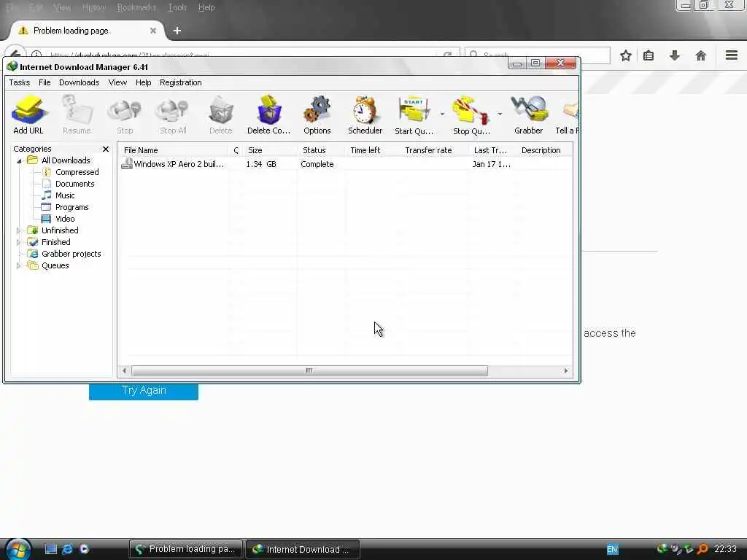This screenshot has width=747, height=560.
Task: Expand the Unfinished category
Action: (x=19, y=230)
